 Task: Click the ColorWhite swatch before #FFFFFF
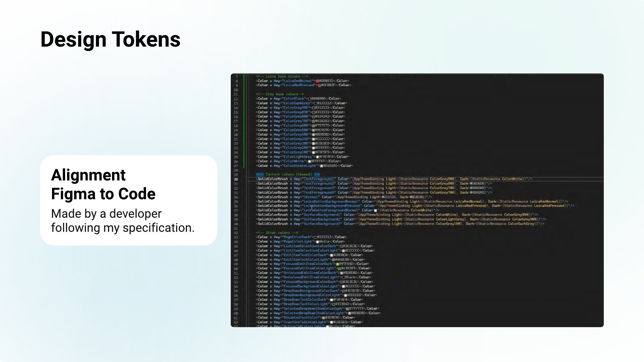pos(309,161)
